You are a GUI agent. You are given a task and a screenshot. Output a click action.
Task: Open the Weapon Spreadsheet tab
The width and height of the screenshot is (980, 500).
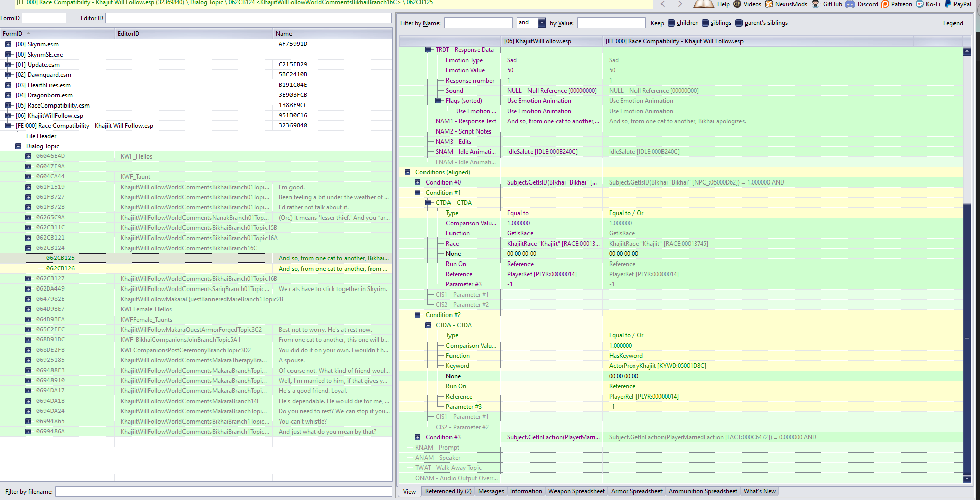(576, 491)
